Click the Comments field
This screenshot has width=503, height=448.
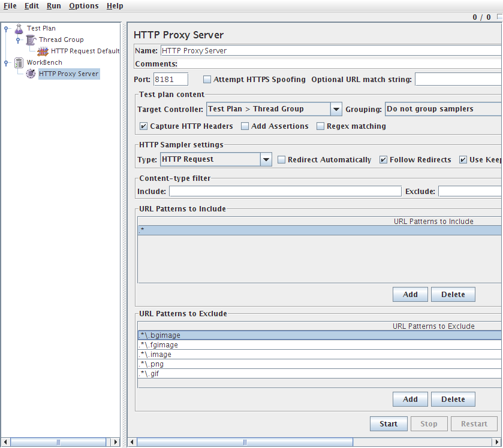click(340, 63)
